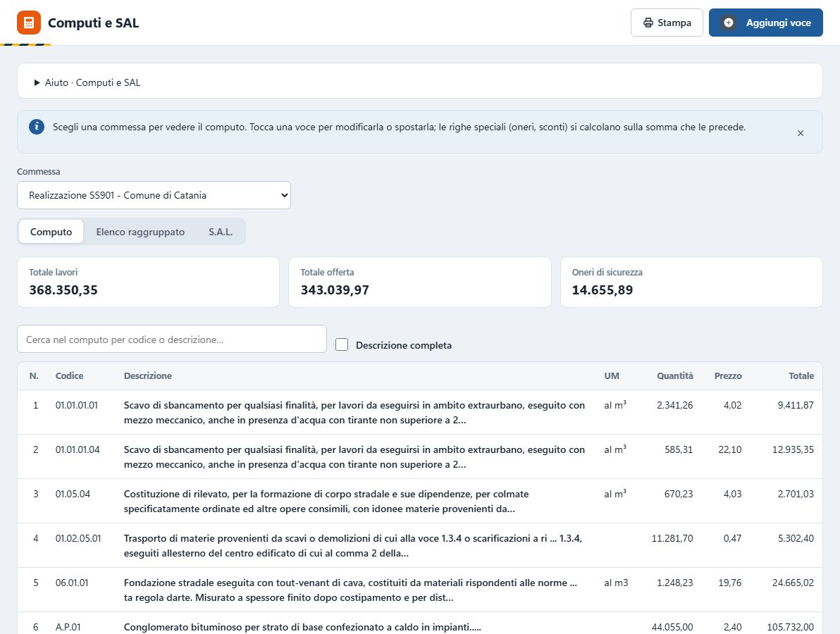The image size is (840, 634).
Task: Click price 2,40 in A.P.01 row
Action: [x=732, y=627]
